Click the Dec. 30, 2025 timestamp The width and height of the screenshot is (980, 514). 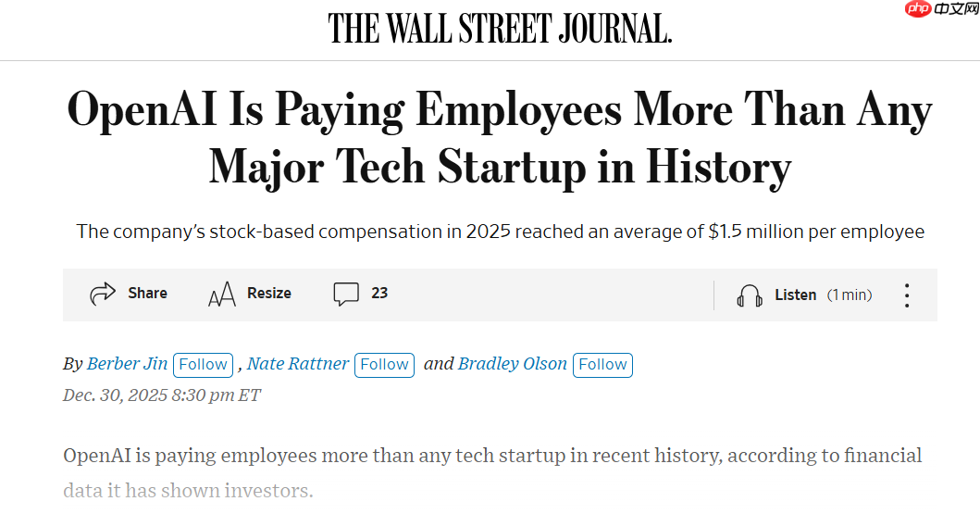(x=162, y=395)
